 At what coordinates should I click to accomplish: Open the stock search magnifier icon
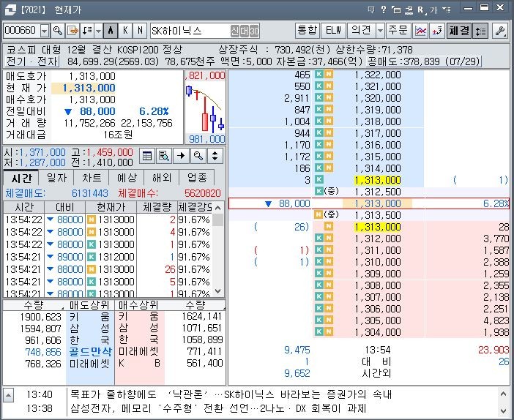pyautogui.click(x=58, y=31)
